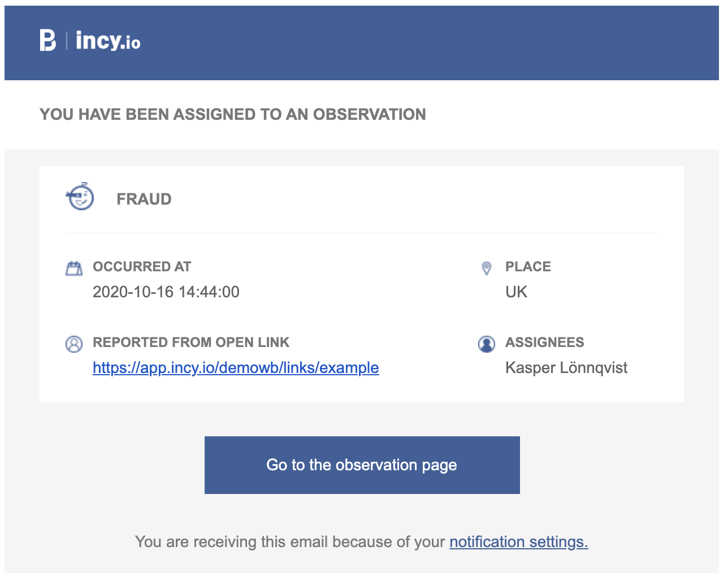
Task: Click assignee name Kasper Lönnqvist
Action: 566,368
